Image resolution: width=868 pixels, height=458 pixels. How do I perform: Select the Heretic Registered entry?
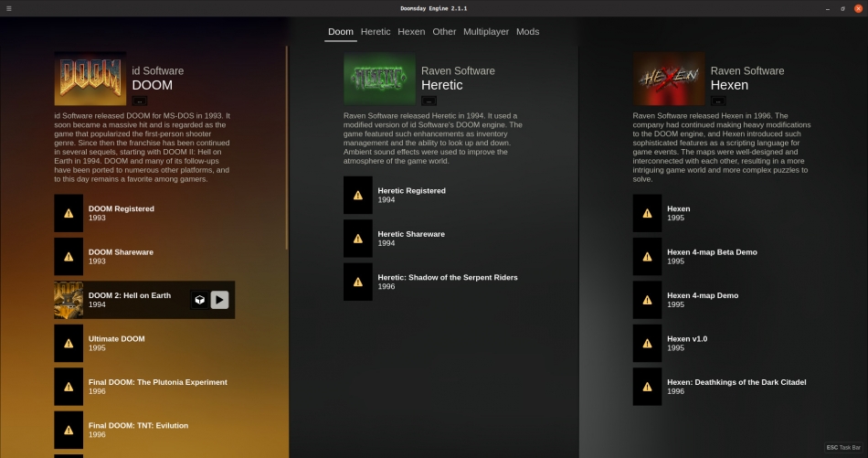pos(434,195)
